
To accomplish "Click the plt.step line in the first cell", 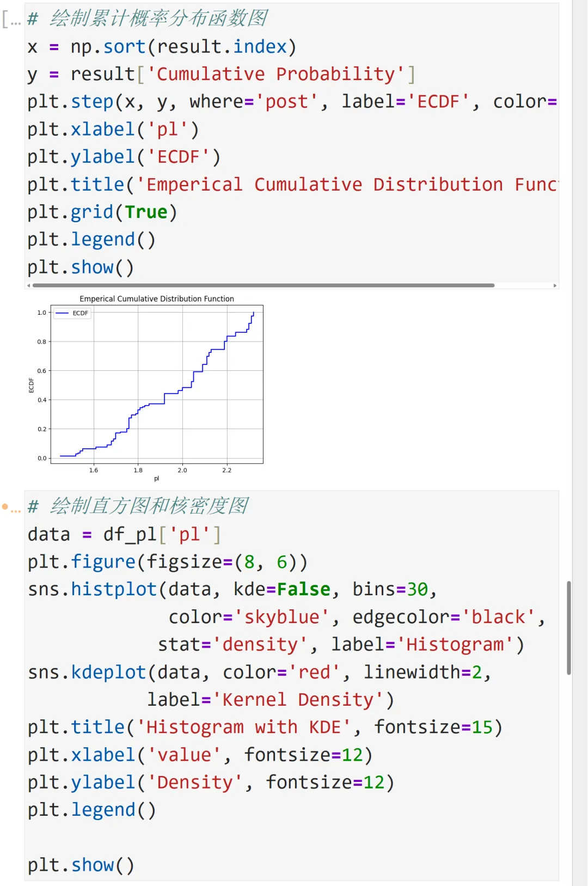I will pyautogui.click(x=218, y=102).
